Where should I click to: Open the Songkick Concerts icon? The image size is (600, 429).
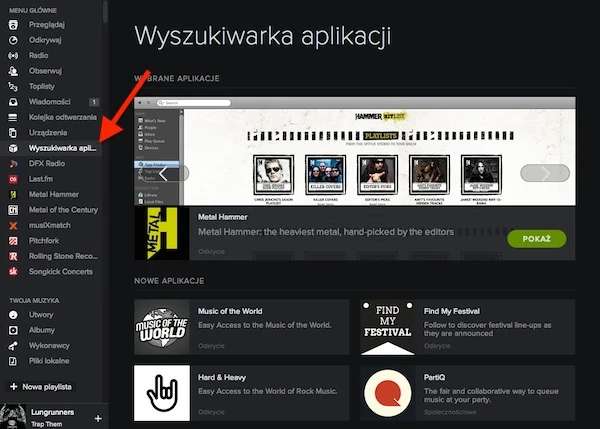coord(13,272)
